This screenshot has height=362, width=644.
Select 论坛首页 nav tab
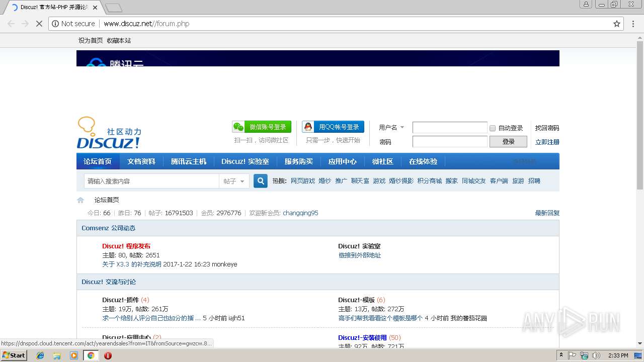(98, 161)
